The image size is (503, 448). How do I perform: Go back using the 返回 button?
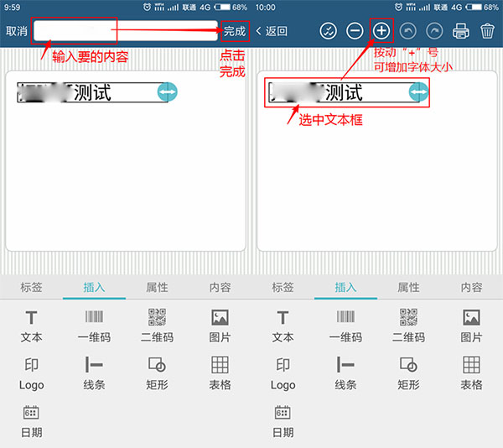click(272, 31)
